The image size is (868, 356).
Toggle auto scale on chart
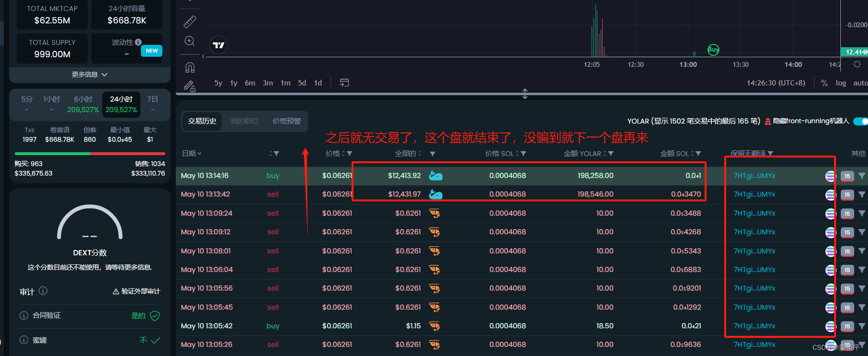[x=860, y=83]
